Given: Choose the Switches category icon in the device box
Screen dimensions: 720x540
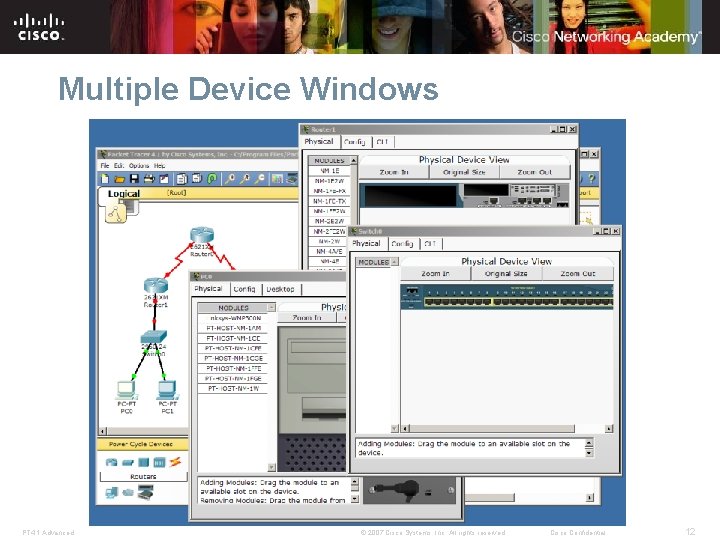Looking at the screenshot, I should point(128,462).
